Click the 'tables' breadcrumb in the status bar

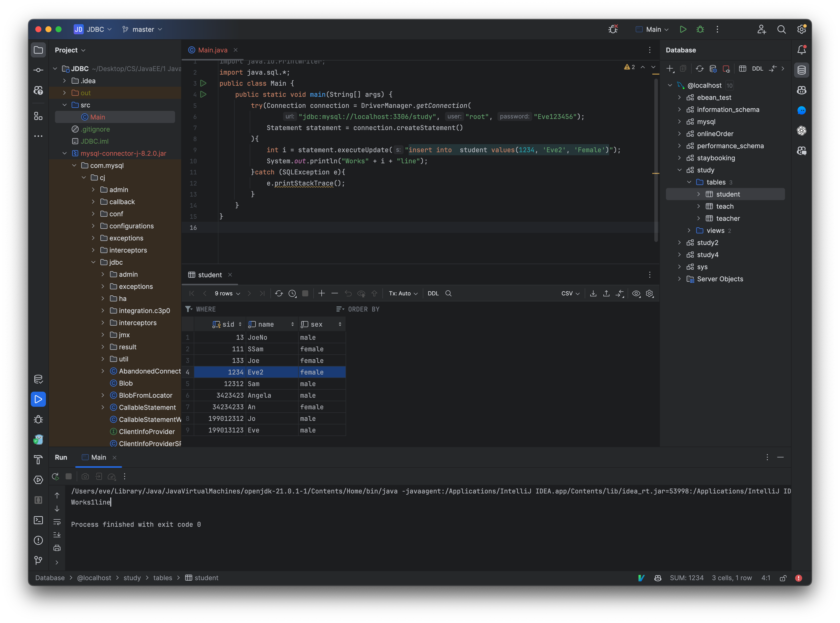[162, 578]
